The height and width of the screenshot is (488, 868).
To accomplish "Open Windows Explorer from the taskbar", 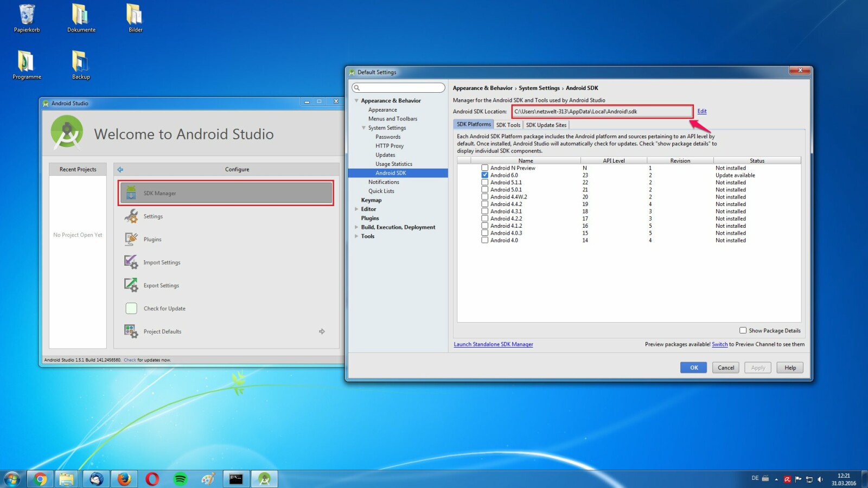I will pyautogui.click(x=66, y=479).
